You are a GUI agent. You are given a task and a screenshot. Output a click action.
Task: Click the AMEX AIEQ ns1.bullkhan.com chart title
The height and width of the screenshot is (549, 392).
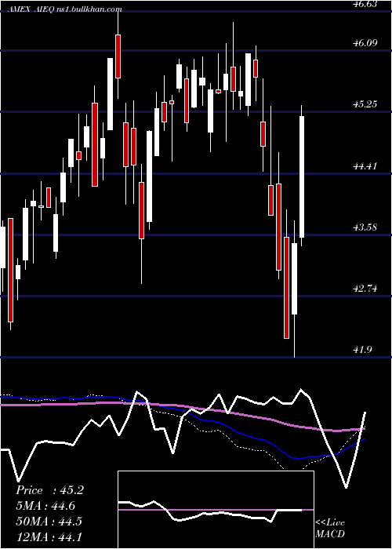point(65,10)
